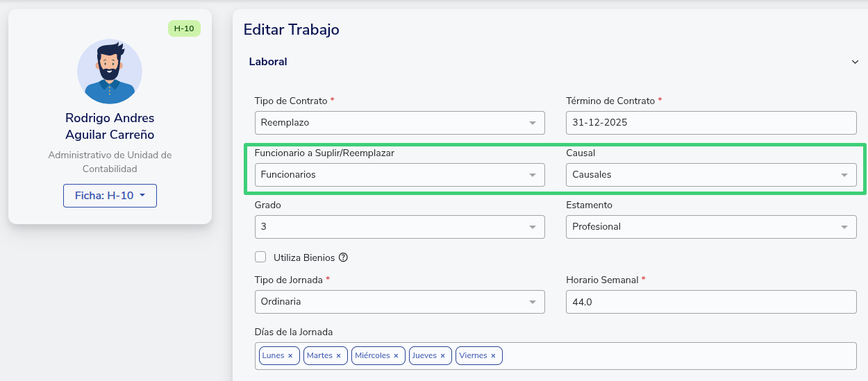Remove the Lunes day tag
Screen dimensions: 868x381
point(290,356)
